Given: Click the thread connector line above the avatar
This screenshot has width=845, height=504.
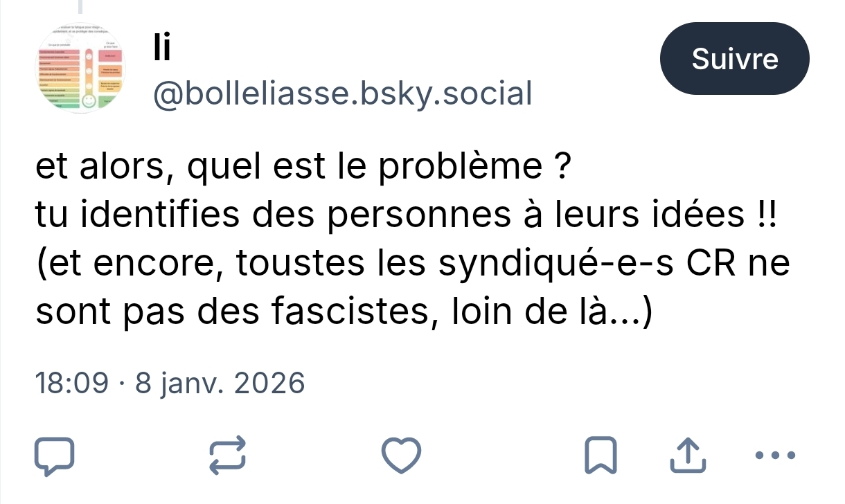Looking at the screenshot, I should tap(80, 6).
